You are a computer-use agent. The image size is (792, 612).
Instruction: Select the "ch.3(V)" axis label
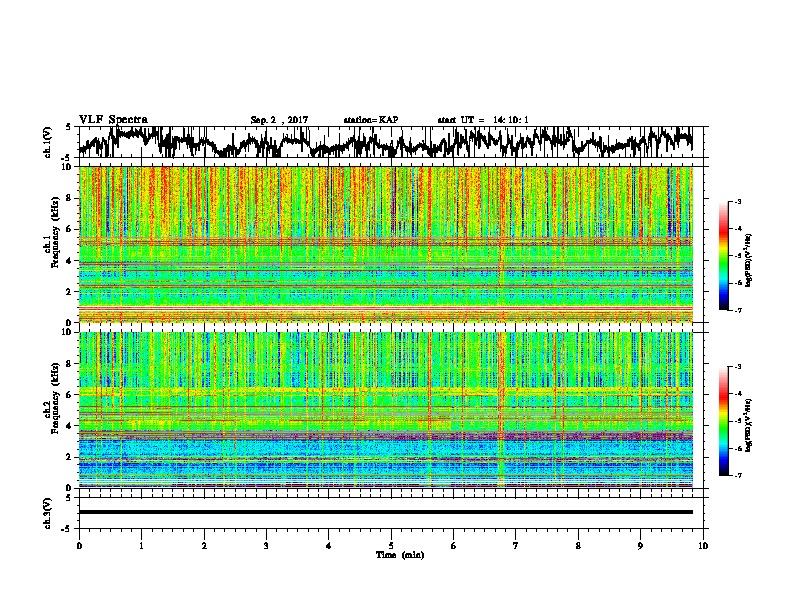point(48,513)
